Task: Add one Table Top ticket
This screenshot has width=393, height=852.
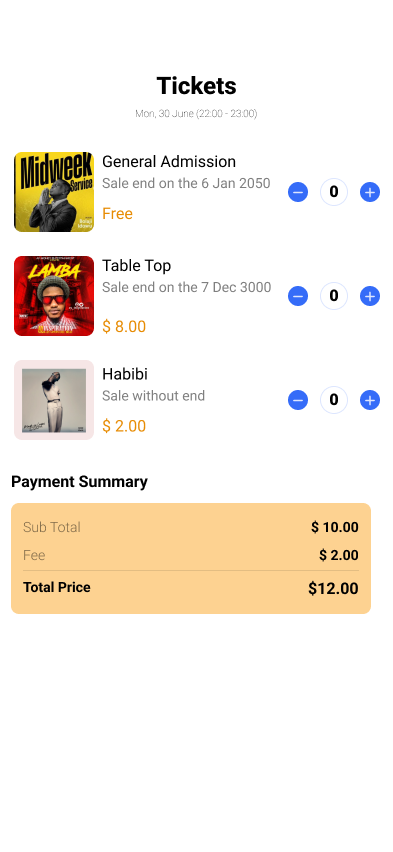Action: point(370,296)
